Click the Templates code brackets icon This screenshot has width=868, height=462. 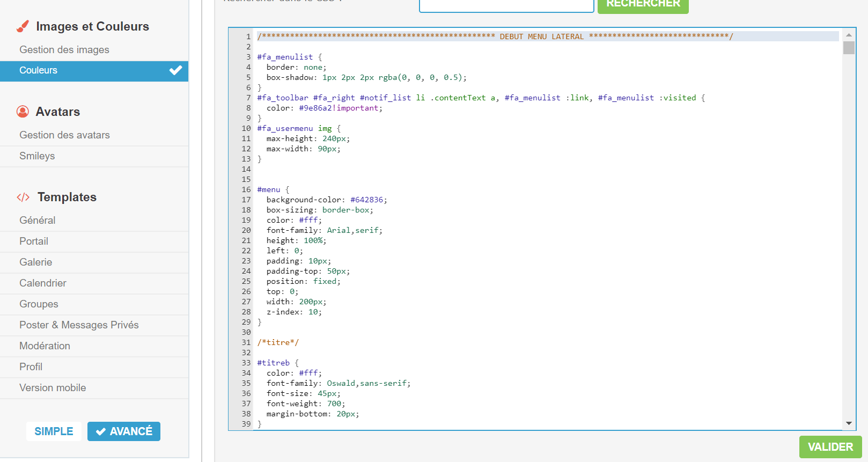pos(23,197)
